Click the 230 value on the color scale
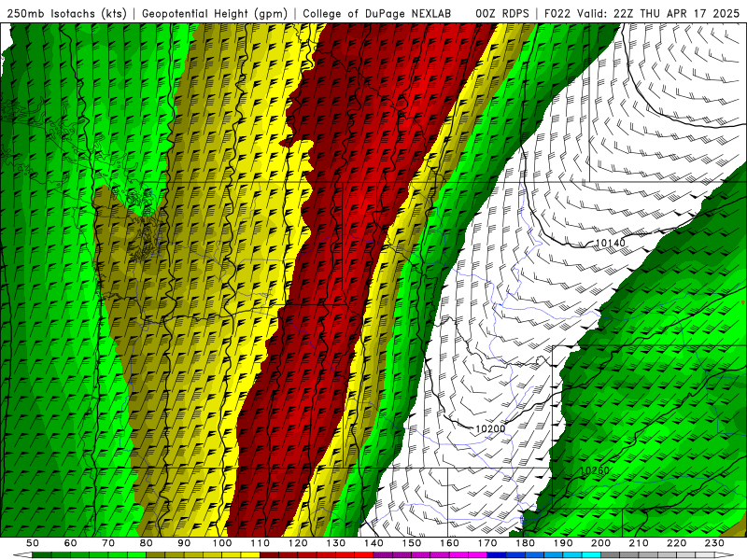Viewport: 747px width, 560px height. 714,543
